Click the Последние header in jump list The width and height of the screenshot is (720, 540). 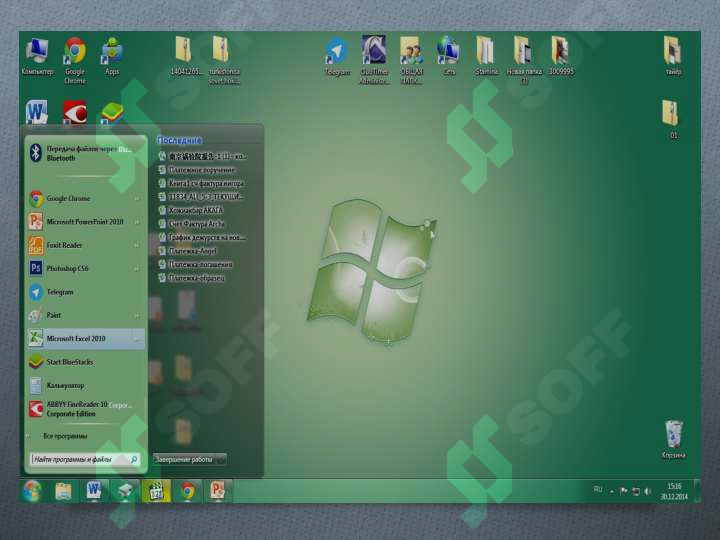179,140
